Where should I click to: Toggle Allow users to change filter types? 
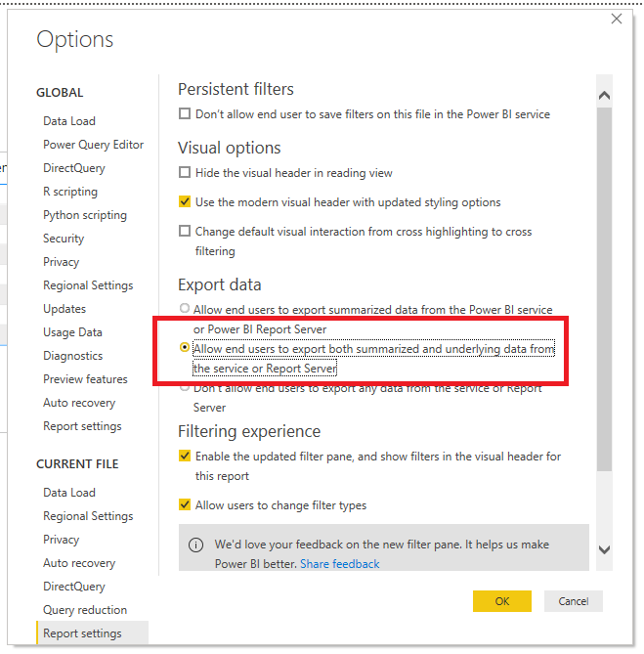click(x=185, y=504)
